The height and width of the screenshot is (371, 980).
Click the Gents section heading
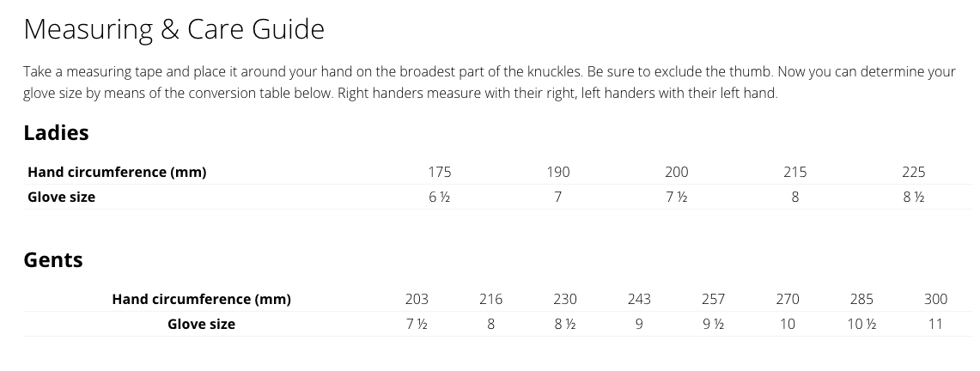click(53, 259)
